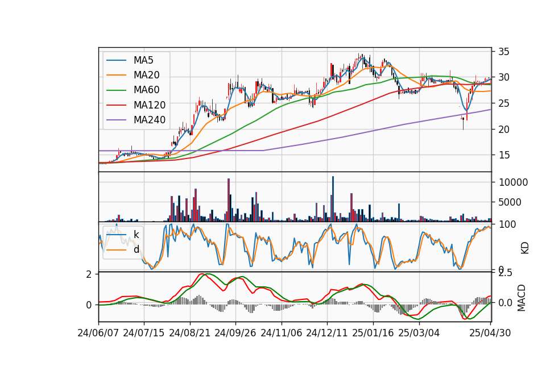Click the KD axis value 100
The image size is (546, 392).
tap(507, 224)
